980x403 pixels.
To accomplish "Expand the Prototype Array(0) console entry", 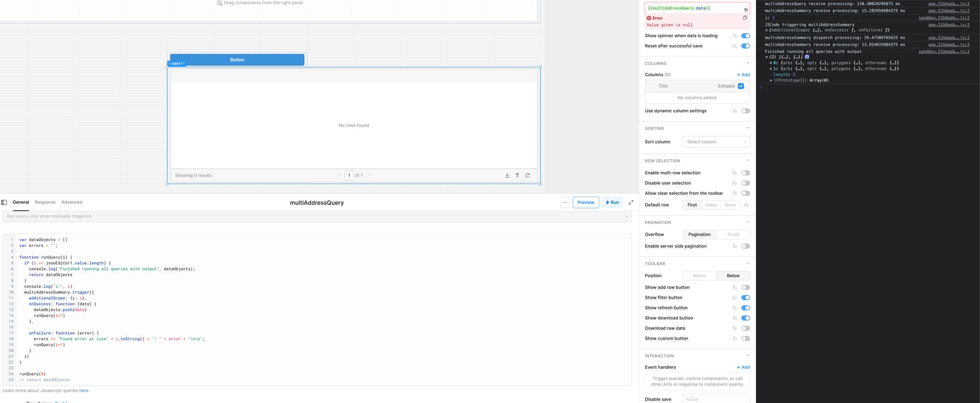I will pos(771,81).
